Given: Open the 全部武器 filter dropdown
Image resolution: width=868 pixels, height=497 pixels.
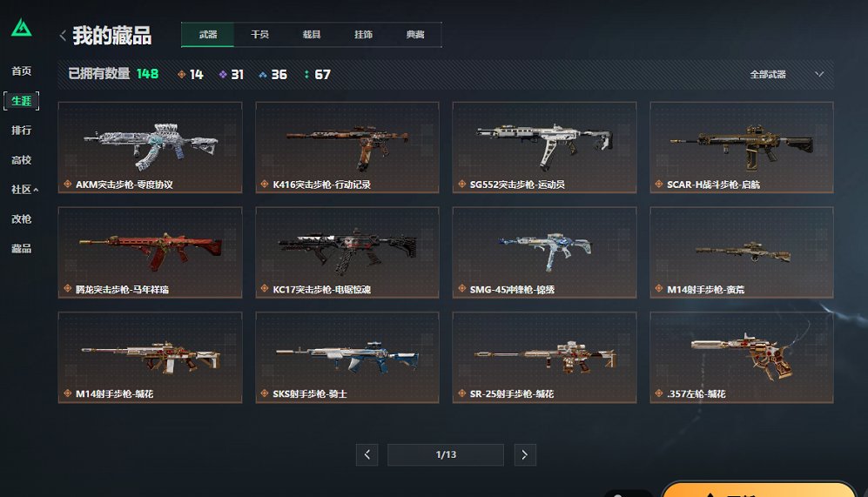Looking at the screenshot, I should pos(786,74).
